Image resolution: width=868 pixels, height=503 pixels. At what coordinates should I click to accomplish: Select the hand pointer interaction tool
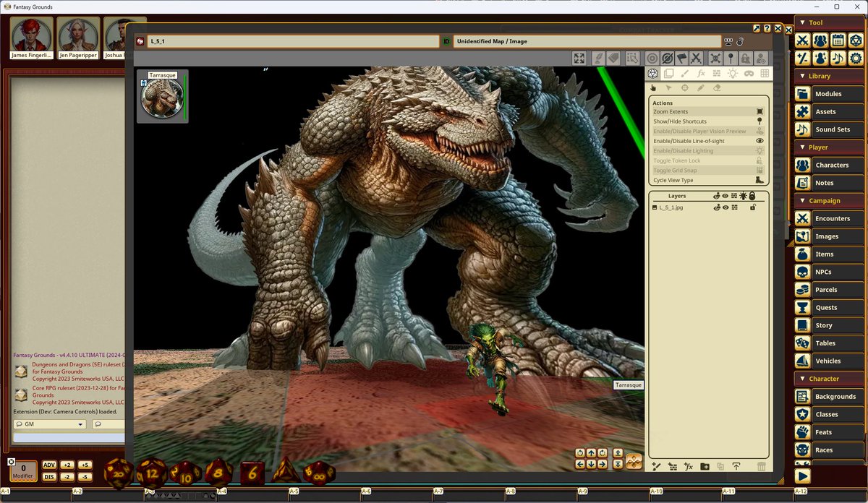653,87
